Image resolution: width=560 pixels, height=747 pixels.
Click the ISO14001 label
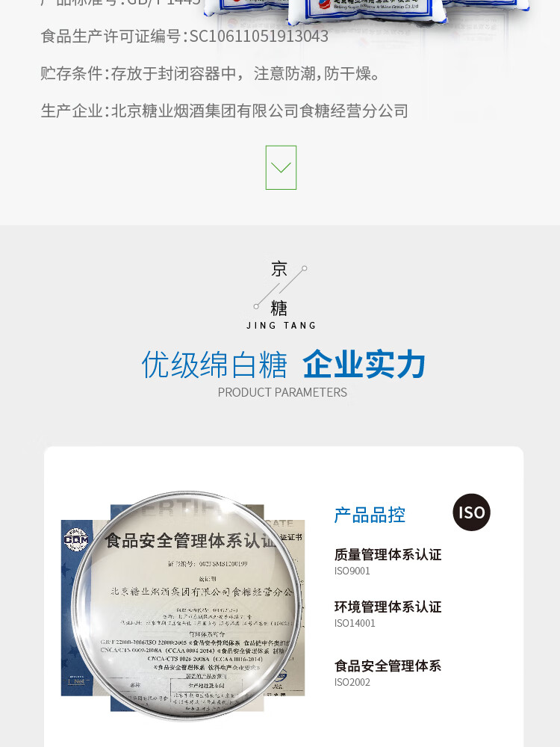355,623
